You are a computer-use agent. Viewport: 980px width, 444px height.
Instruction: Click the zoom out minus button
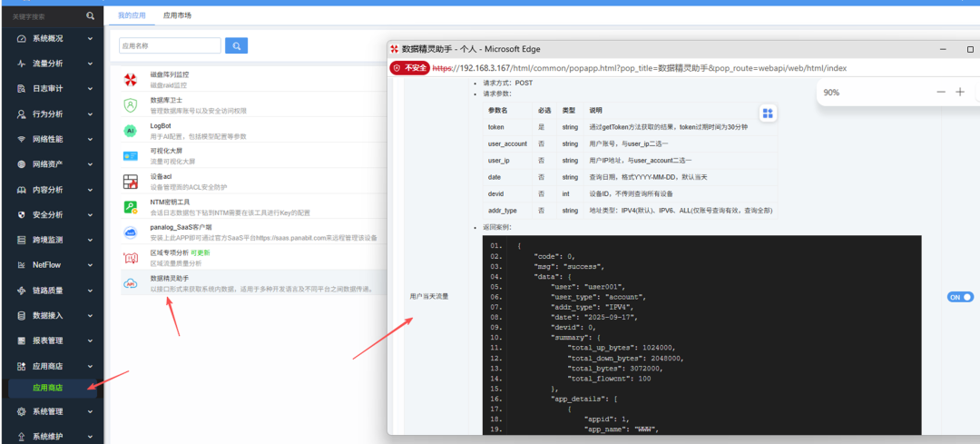(941, 92)
